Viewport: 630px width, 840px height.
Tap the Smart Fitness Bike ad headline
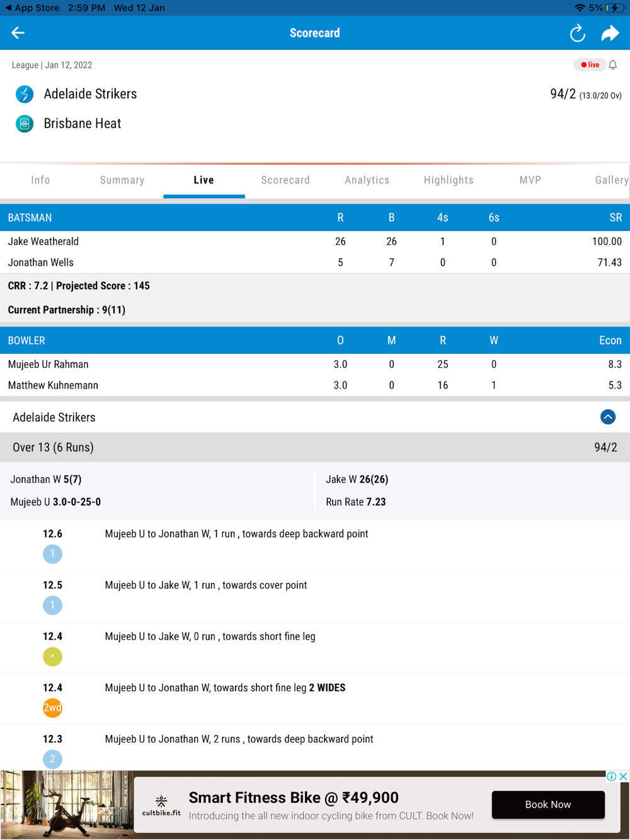point(294,798)
